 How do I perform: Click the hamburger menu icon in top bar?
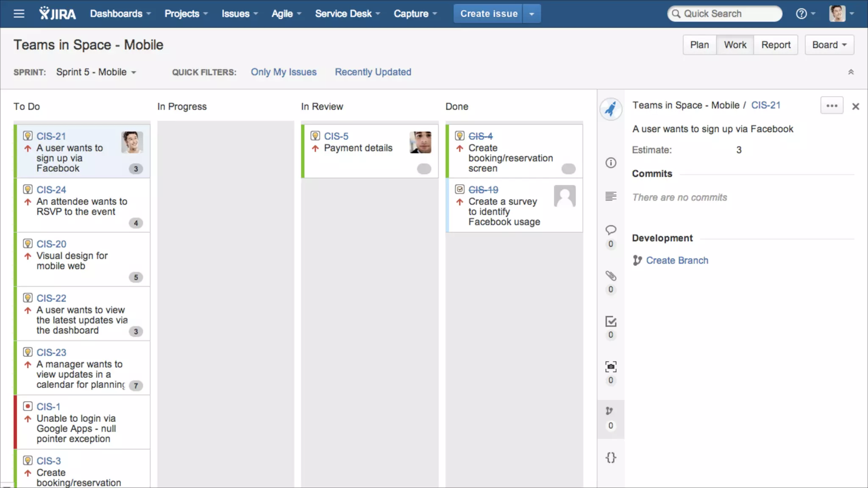[19, 14]
